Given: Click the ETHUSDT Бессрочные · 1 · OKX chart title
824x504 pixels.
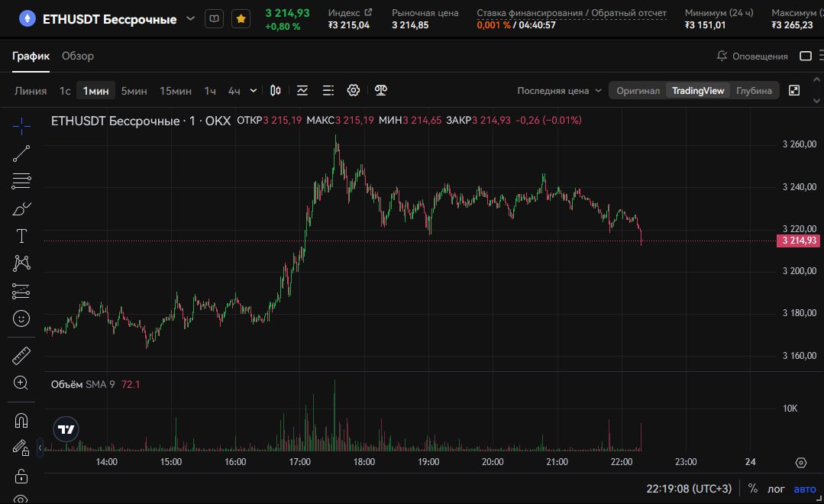Looking at the screenshot, I should [x=141, y=121].
